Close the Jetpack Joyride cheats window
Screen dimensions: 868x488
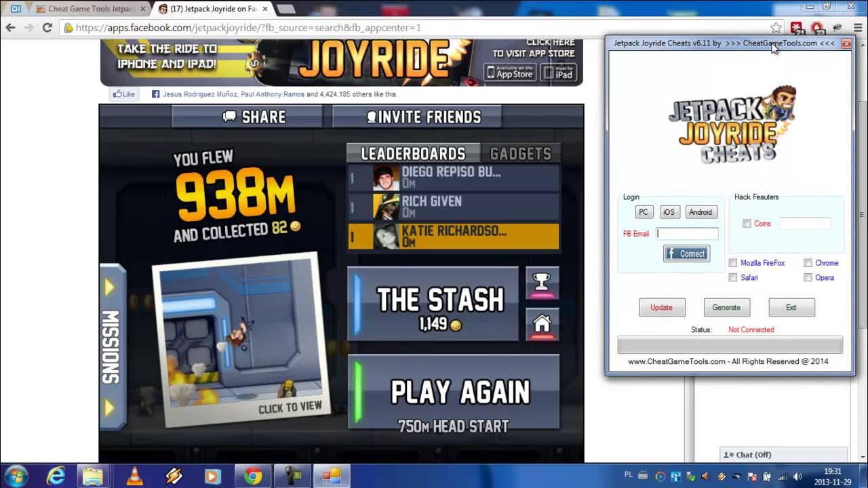tap(846, 43)
